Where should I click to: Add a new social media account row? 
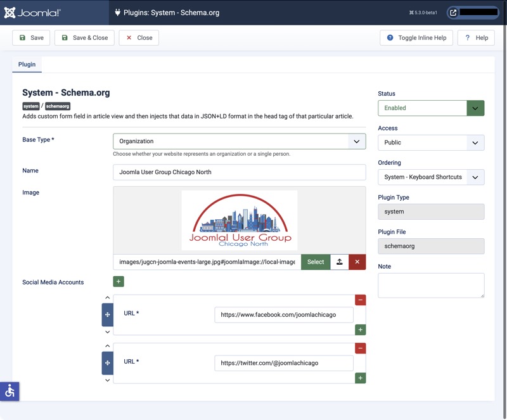119,282
